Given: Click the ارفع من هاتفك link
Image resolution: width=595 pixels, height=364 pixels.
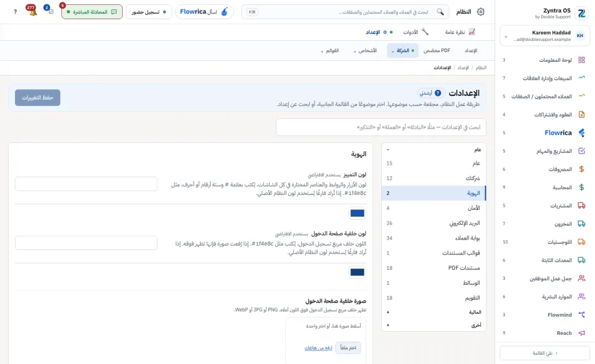Looking at the screenshot, I should 319,348.
